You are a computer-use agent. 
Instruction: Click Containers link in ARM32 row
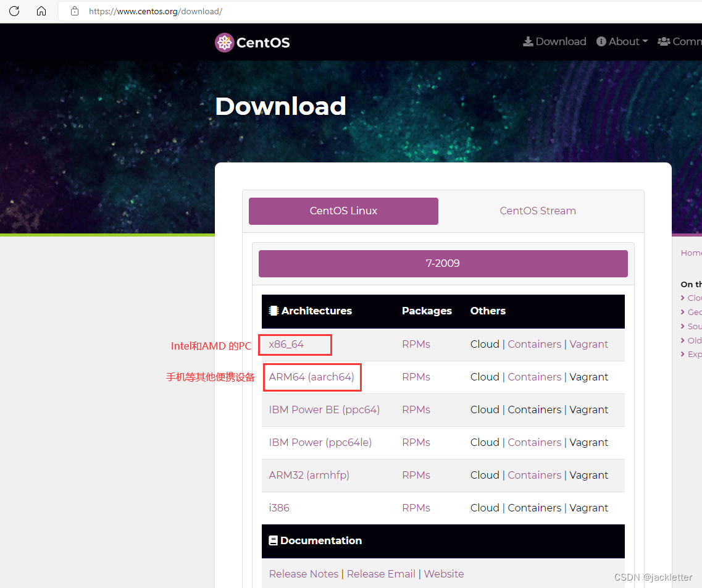[x=534, y=476]
